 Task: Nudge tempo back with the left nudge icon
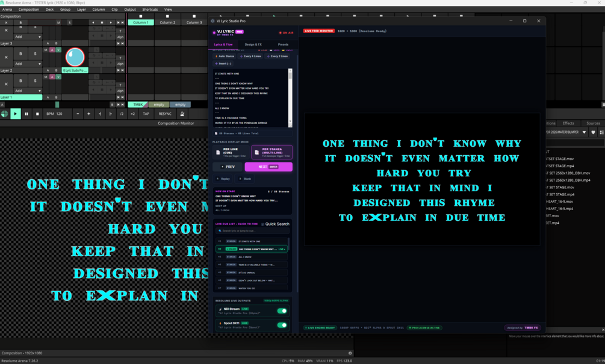[99, 114]
